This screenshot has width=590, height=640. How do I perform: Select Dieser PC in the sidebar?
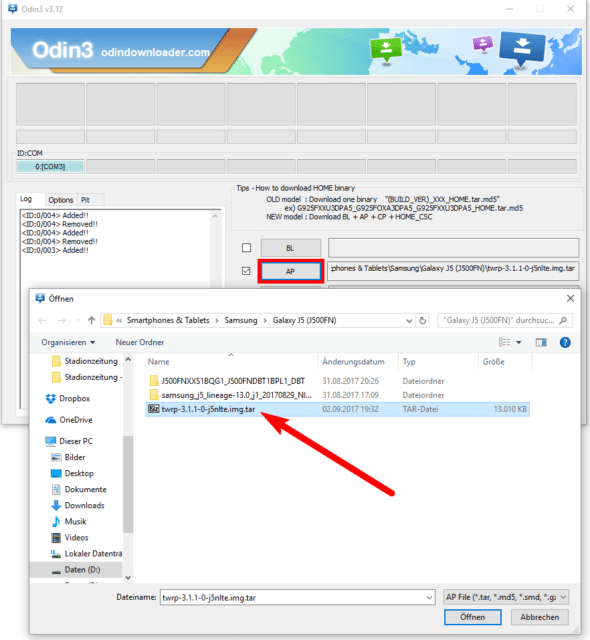[69, 441]
